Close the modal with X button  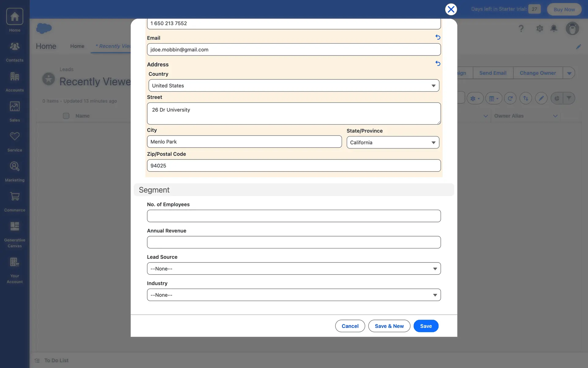[x=451, y=10]
